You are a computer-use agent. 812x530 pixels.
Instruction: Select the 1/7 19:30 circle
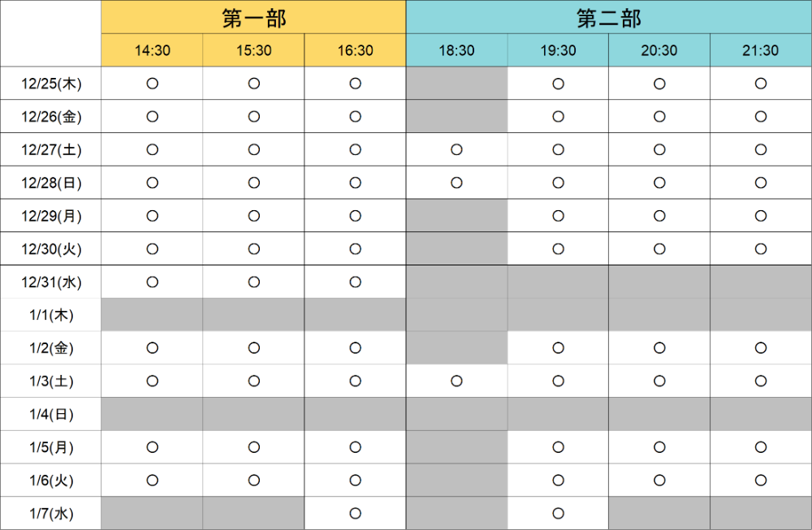click(558, 513)
